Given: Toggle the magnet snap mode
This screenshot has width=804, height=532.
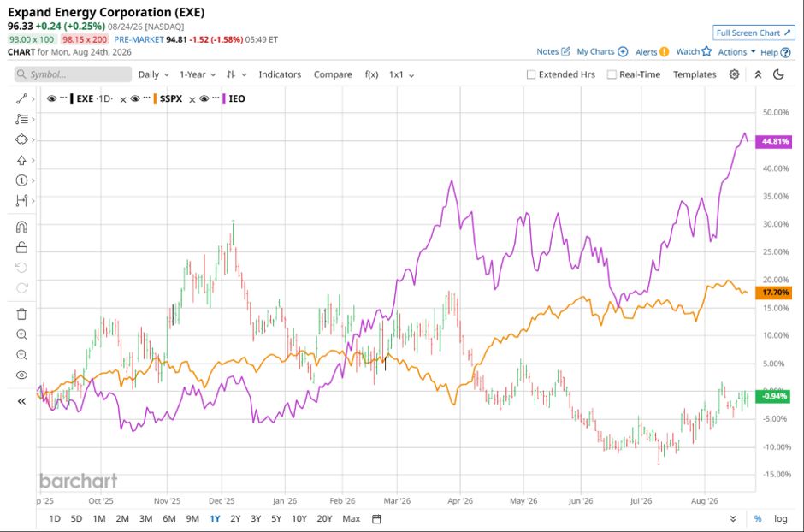Looking at the screenshot, I should click(21, 227).
